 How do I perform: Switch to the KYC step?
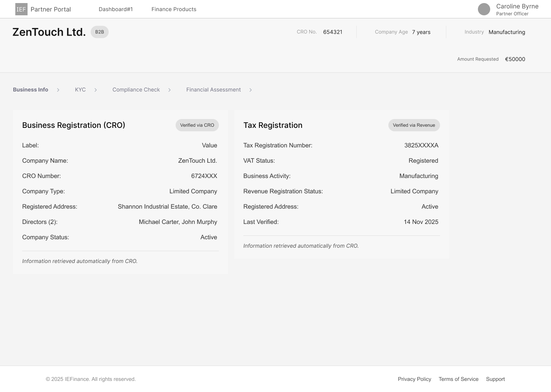(80, 90)
